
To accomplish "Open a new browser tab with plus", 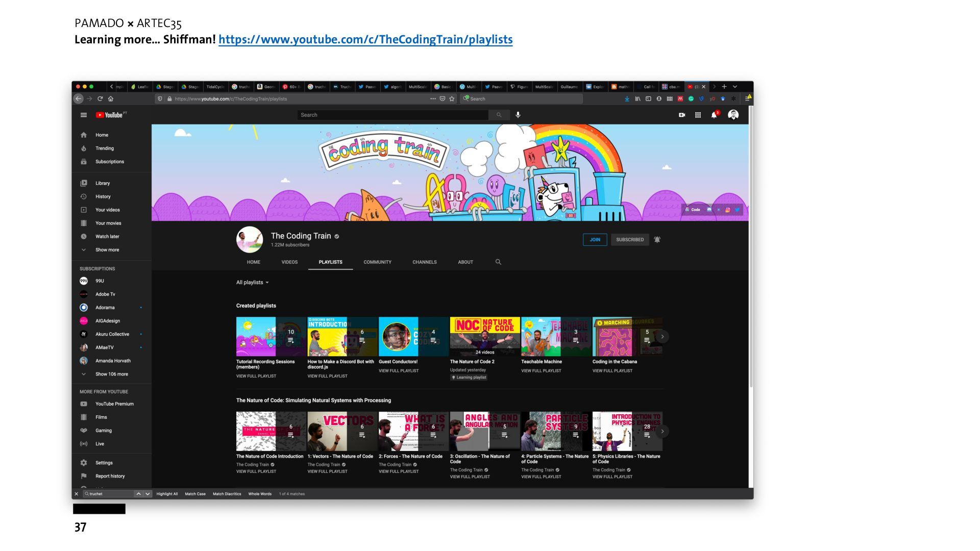I will click(x=724, y=87).
